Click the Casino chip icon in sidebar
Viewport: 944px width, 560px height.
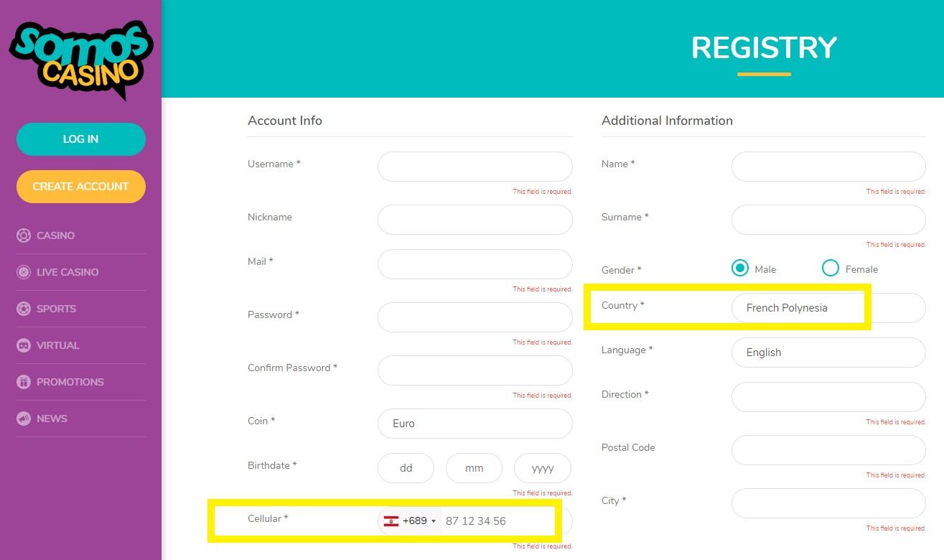coord(24,235)
